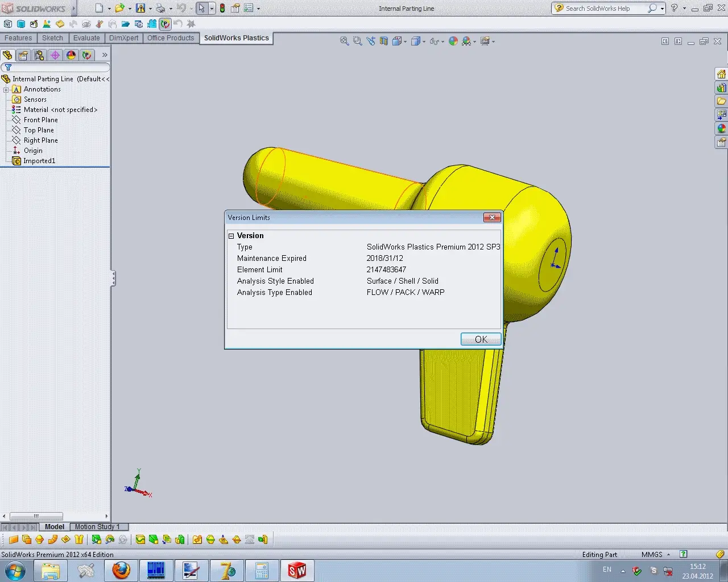Select Imported1 feature in the tree
This screenshot has height=582, width=728.
pyautogui.click(x=39, y=161)
